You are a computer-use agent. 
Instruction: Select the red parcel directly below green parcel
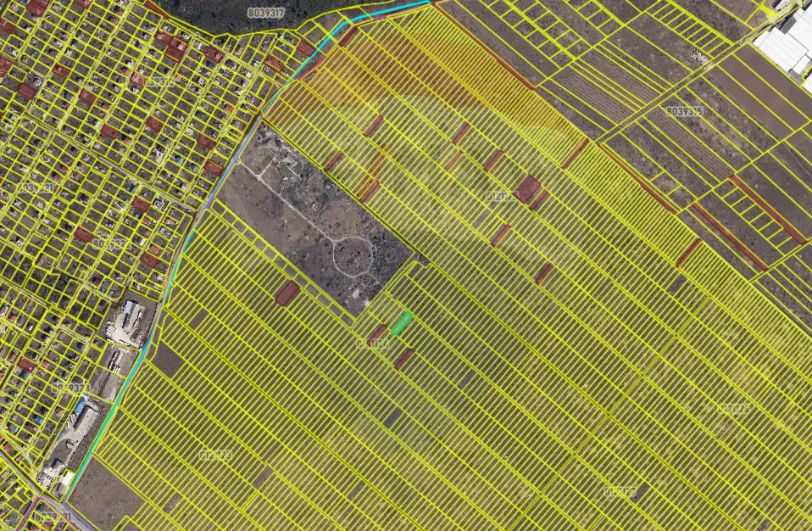click(404, 359)
